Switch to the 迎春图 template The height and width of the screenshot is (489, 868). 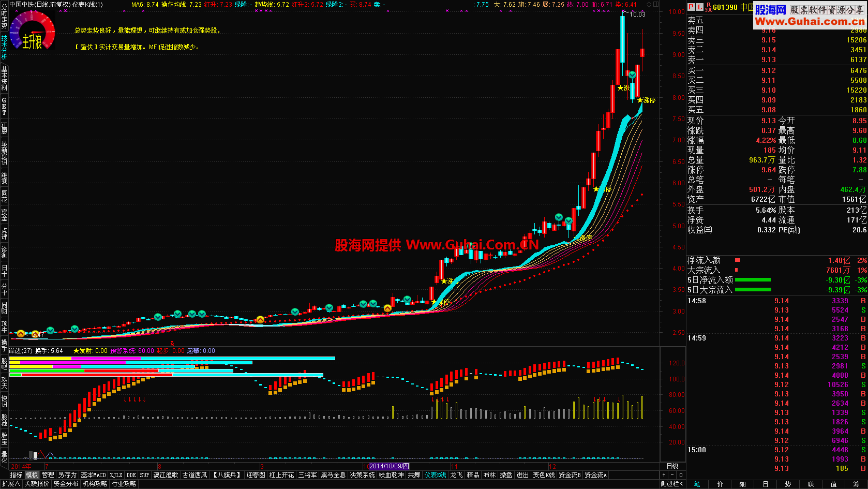tap(256, 475)
